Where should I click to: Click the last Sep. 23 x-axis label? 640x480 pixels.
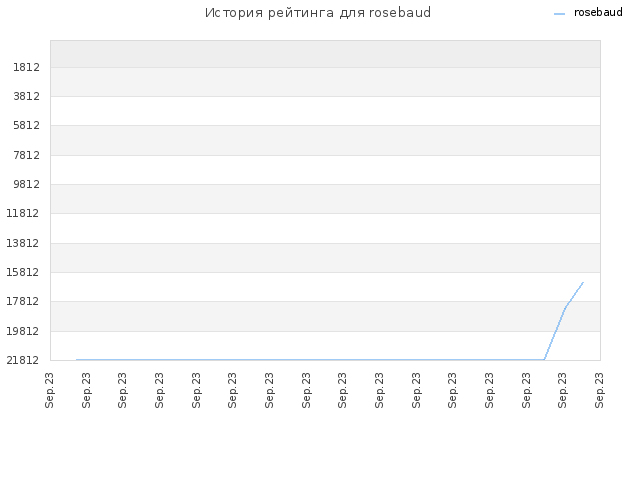pos(599,390)
